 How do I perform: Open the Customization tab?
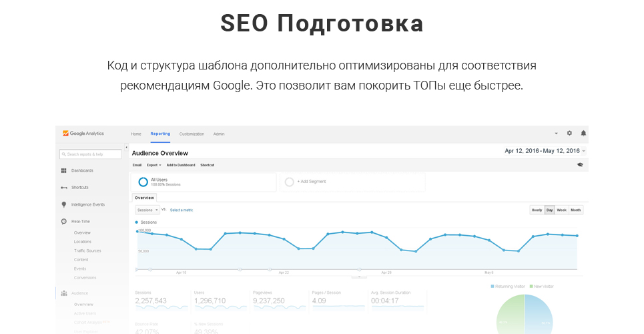tap(192, 134)
